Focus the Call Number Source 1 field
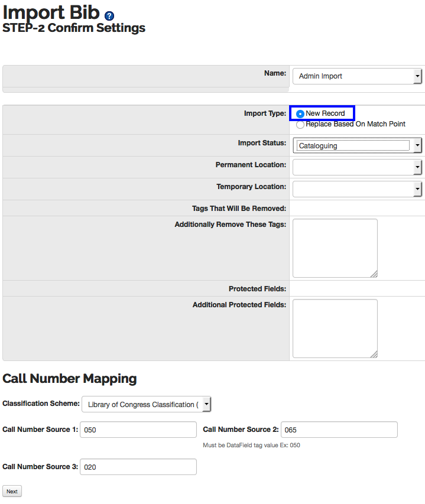 (138, 430)
